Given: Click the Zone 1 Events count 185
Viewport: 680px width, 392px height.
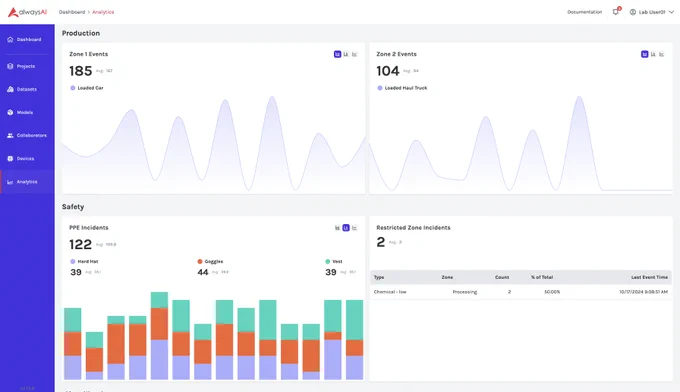Looking at the screenshot, I should tap(81, 71).
